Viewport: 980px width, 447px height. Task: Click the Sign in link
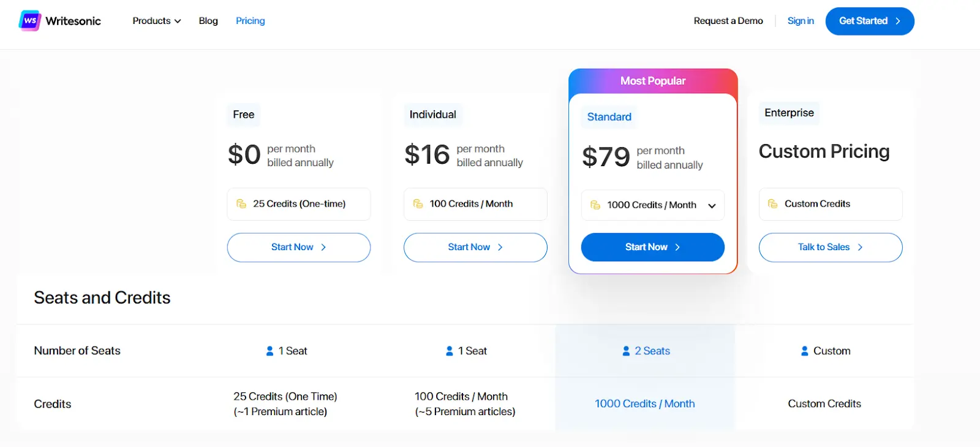(x=801, y=21)
